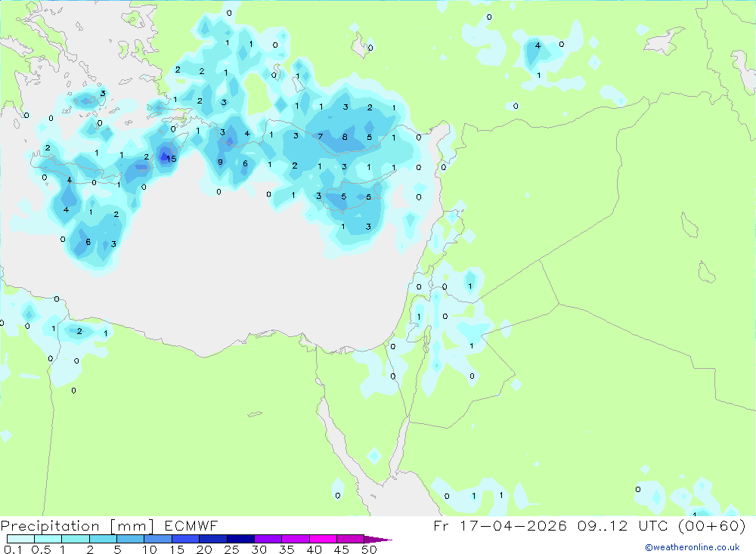Click the "[mm]" unit label

coord(132,526)
